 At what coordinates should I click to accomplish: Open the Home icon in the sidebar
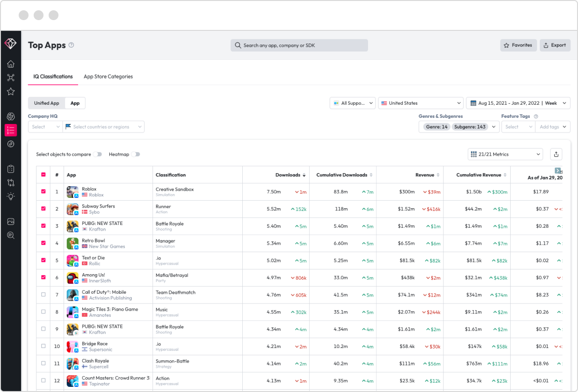point(10,64)
